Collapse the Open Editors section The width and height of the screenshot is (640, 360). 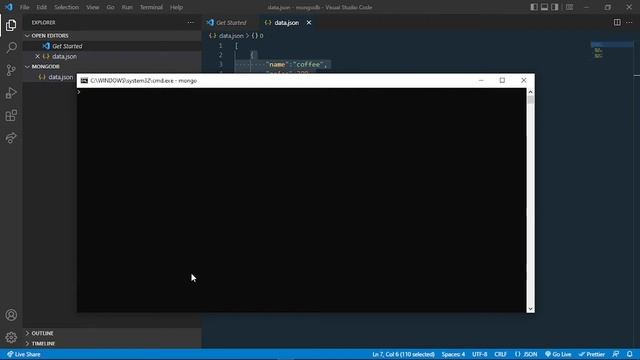pos(50,36)
